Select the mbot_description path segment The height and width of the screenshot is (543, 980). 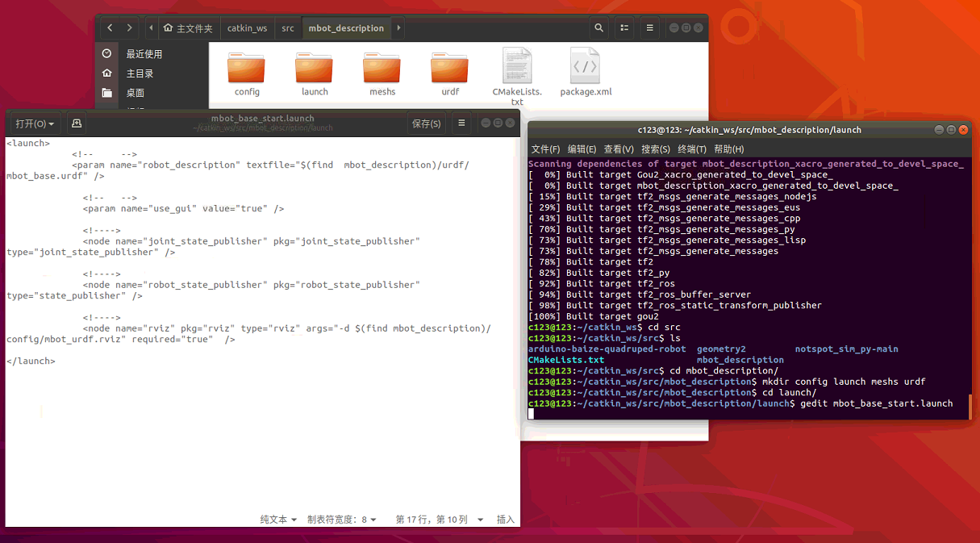pyautogui.click(x=346, y=27)
